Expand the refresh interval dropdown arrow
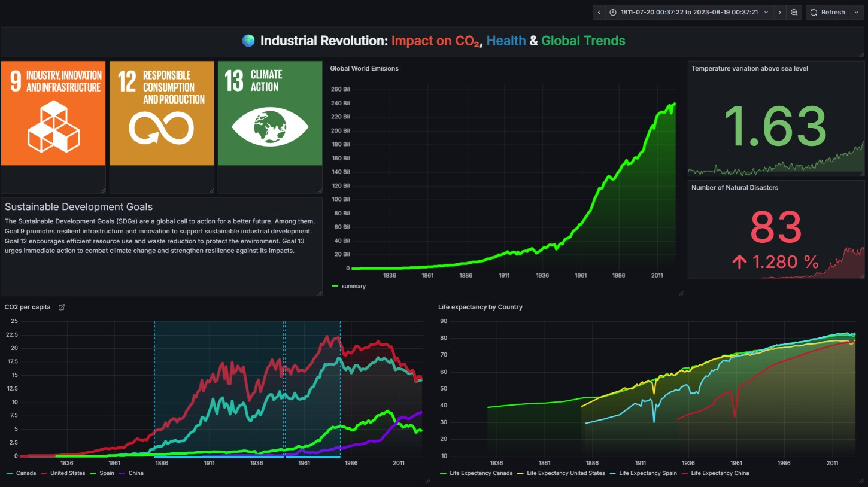Image resolution: width=868 pixels, height=487 pixels. pos(857,12)
